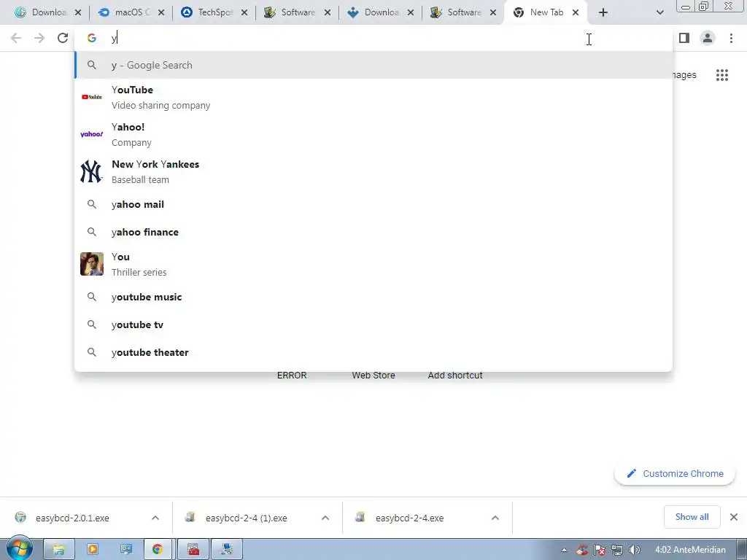The width and height of the screenshot is (747, 560).
Task: Click the volume speaker tray icon
Action: coord(634,550)
